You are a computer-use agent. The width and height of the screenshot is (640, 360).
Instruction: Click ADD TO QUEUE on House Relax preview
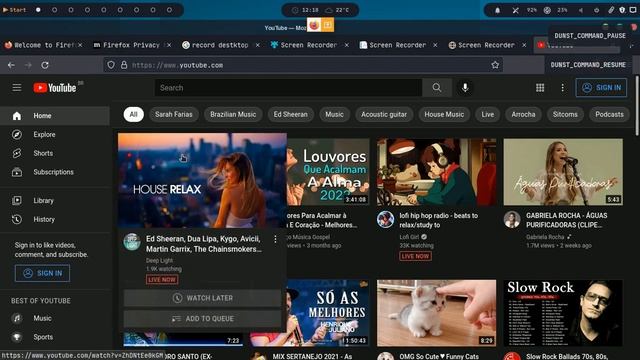pyautogui.click(x=202, y=319)
